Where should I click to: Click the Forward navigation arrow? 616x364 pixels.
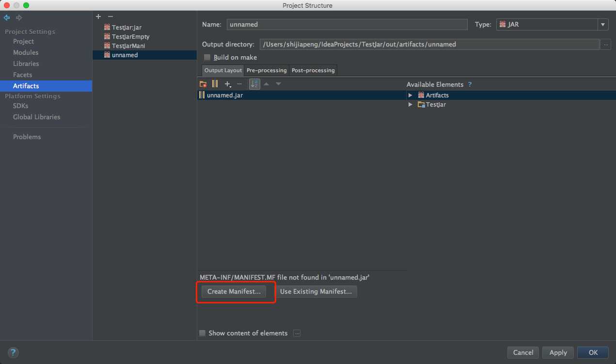(19, 18)
